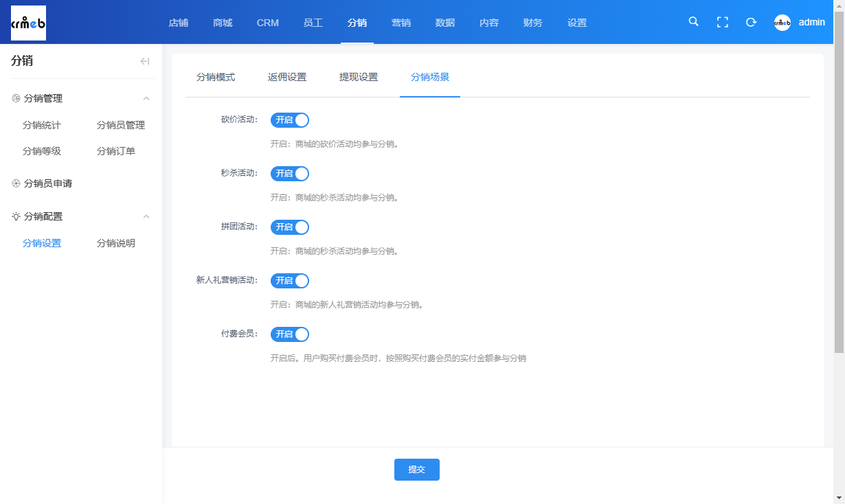Switch to the 返佣设置 tab
The width and height of the screenshot is (845, 504).
287,77
